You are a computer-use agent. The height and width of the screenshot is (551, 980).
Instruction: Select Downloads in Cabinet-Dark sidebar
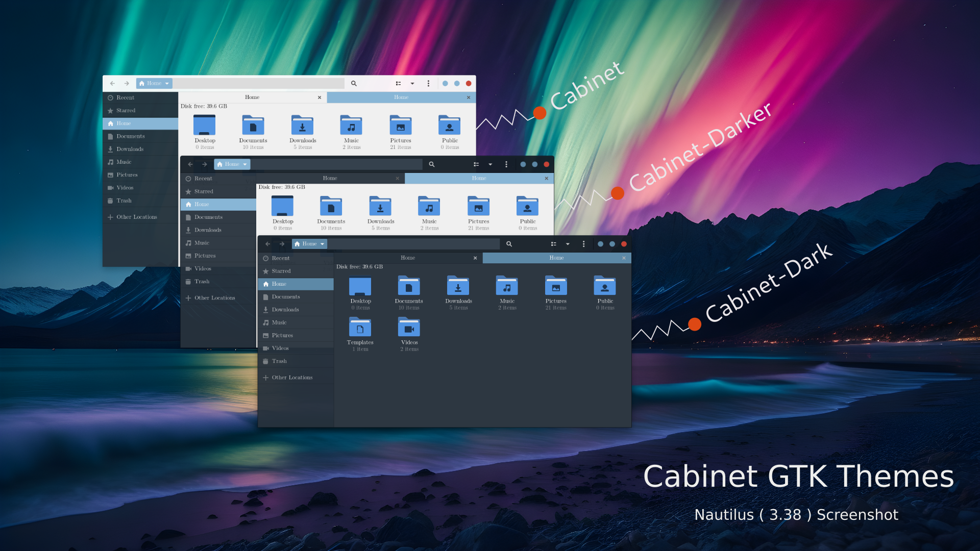point(296,310)
